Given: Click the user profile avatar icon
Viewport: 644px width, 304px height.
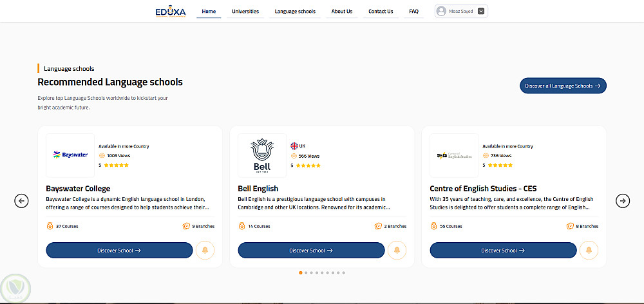Looking at the screenshot, I should pos(441,11).
